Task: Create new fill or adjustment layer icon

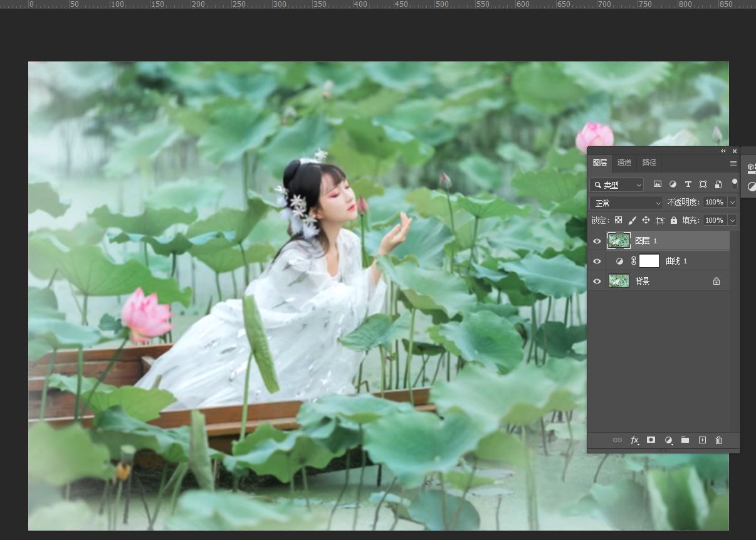Action: coord(668,440)
